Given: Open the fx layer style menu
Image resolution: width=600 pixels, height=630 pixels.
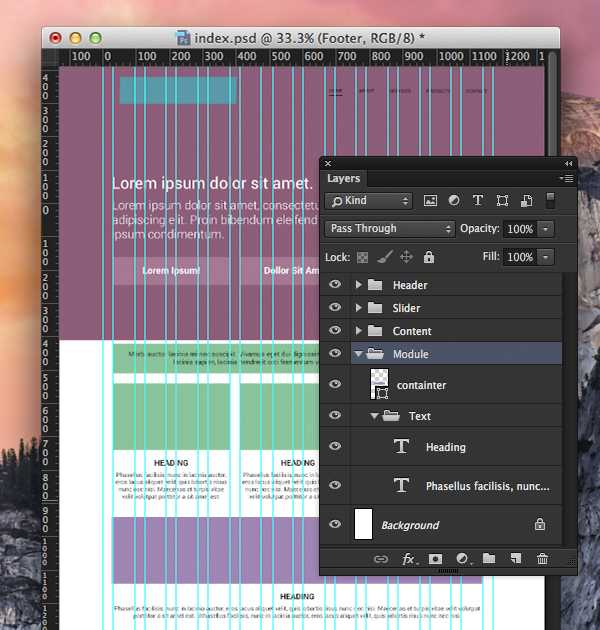Looking at the screenshot, I should tap(409, 559).
